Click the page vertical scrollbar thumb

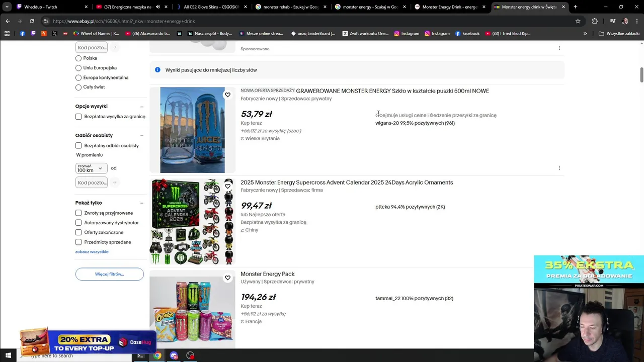pyautogui.click(x=641, y=74)
